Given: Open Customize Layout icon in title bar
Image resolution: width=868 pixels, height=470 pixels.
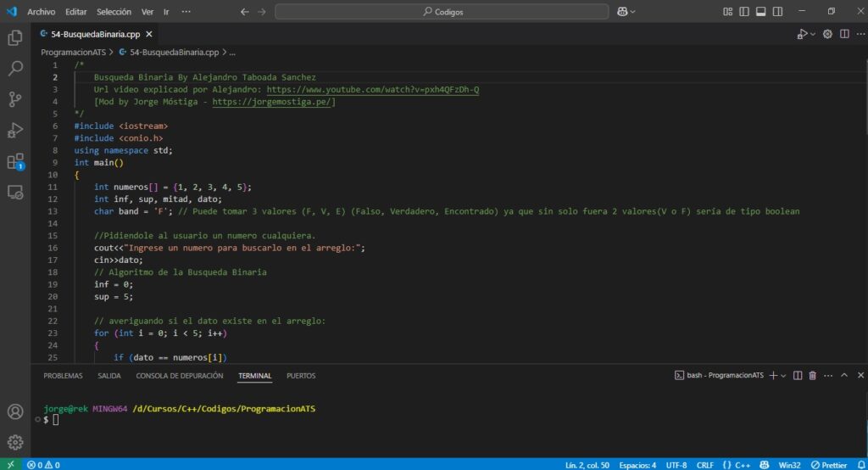Looking at the screenshot, I should [x=727, y=12].
